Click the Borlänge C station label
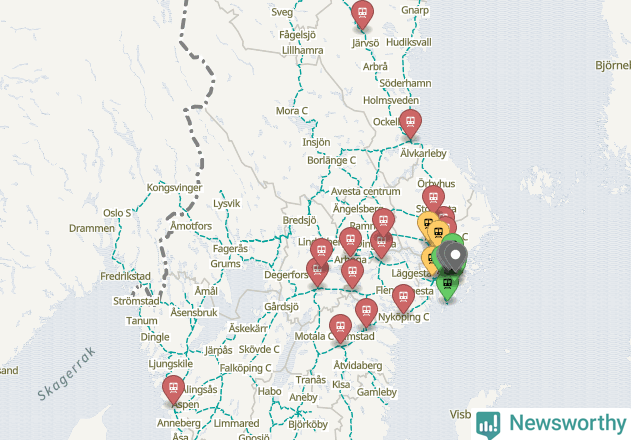This screenshot has height=440, width=631. click(329, 160)
